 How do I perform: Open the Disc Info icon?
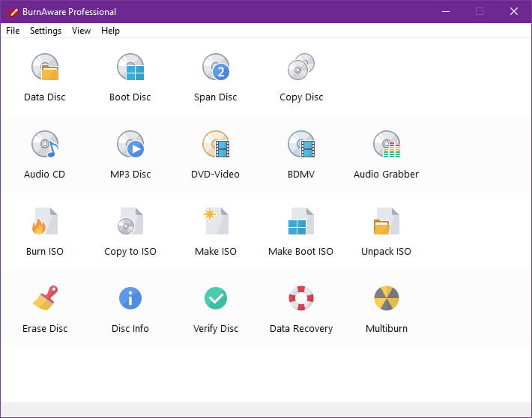[130, 298]
